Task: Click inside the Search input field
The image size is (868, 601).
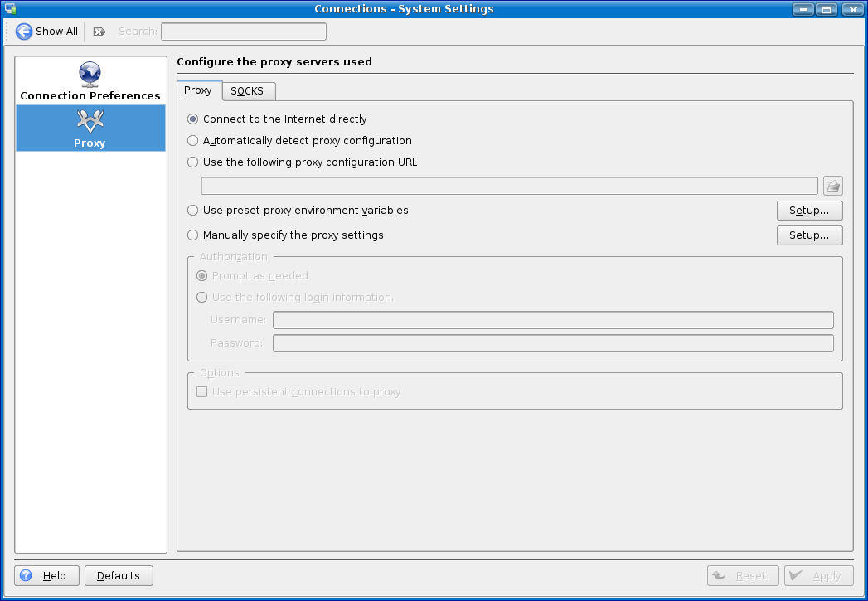Action: point(243,32)
